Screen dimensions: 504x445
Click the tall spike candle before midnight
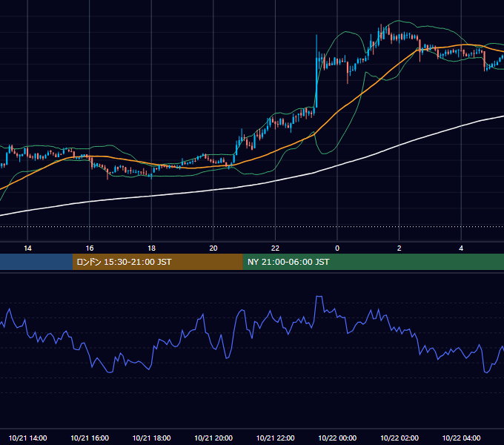[x=316, y=71]
